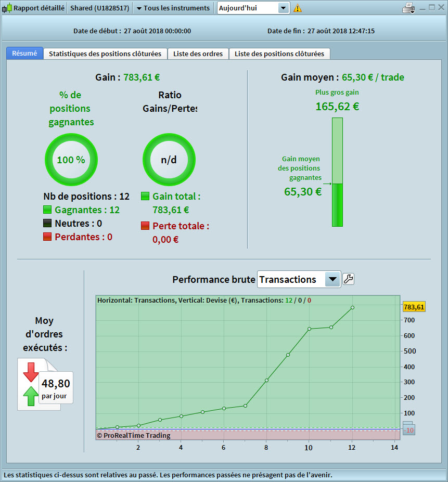This screenshot has width=448, height=482.
Task: Open Liste des positions clôturées tab
Action: 279,54
